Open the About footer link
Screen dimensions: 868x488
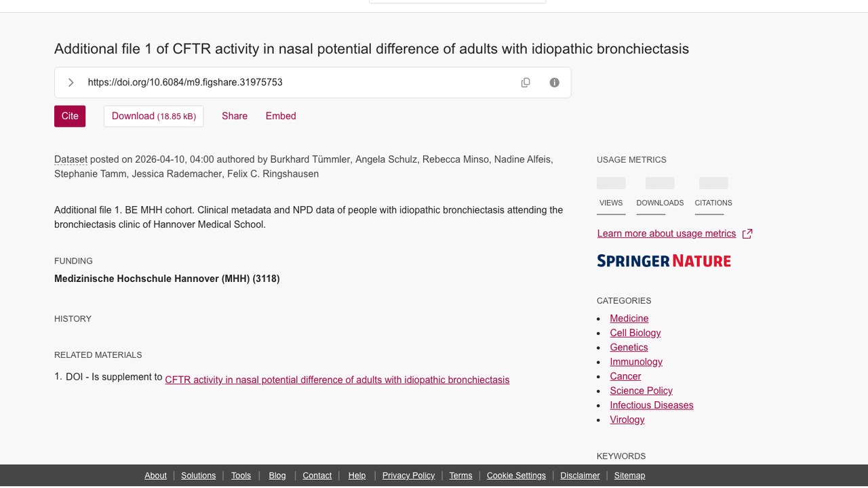pos(155,476)
